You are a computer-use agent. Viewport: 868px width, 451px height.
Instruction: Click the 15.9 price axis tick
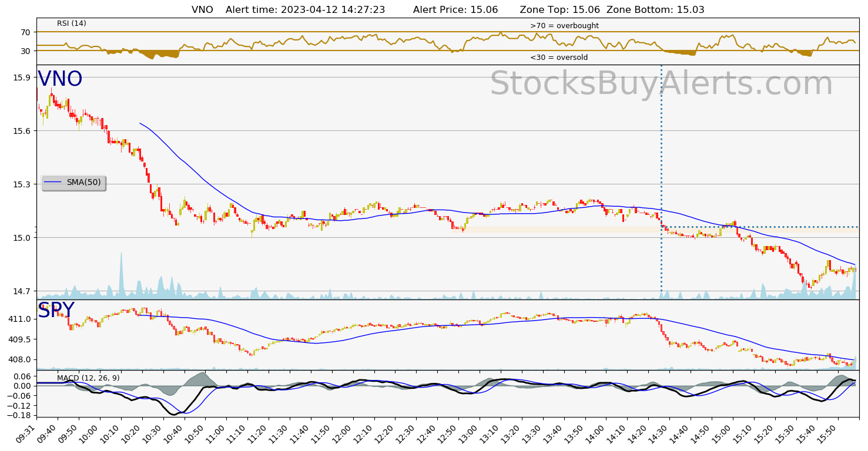[22, 78]
